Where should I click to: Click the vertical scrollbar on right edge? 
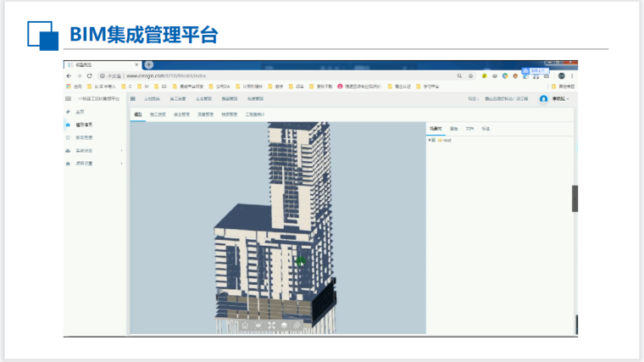coord(575,198)
